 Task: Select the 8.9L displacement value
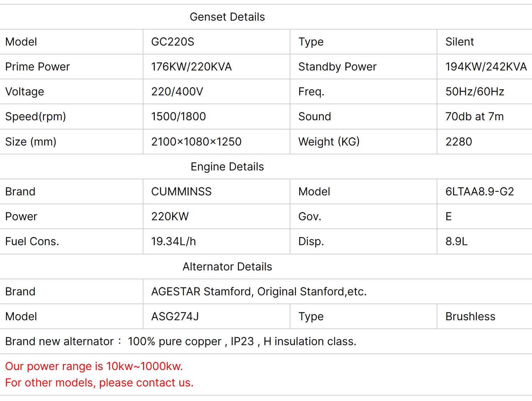pyautogui.click(x=456, y=241)
